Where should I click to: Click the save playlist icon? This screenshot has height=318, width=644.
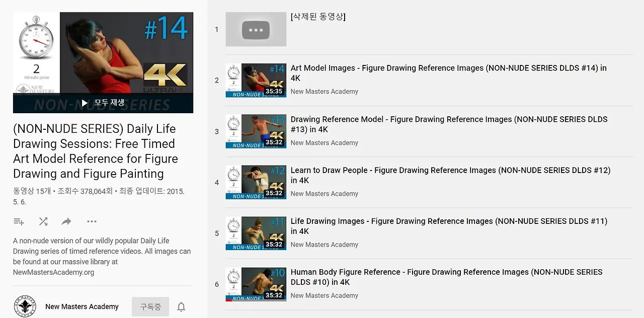(x=19, y=221)
